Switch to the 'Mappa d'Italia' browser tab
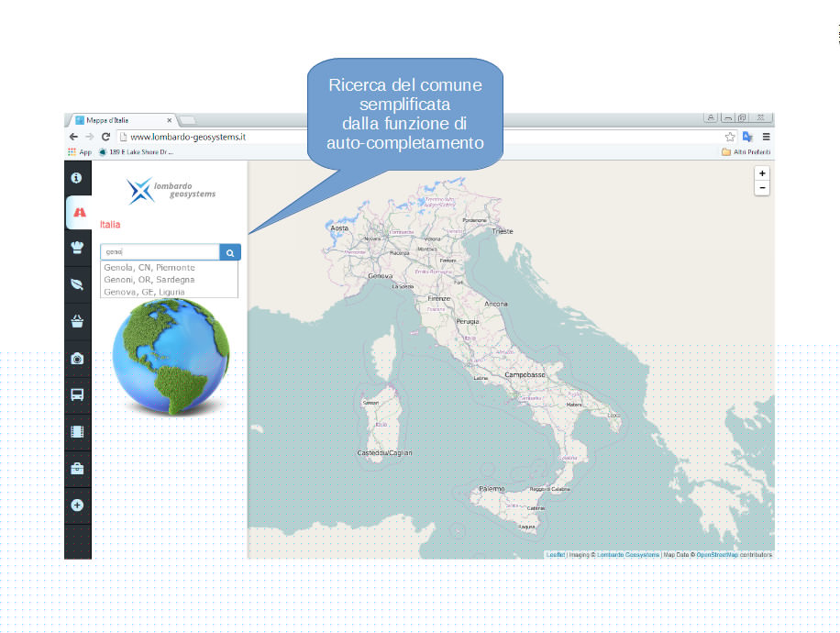The width and height of the screenshot is (840, 633). [x=119, y=120]
